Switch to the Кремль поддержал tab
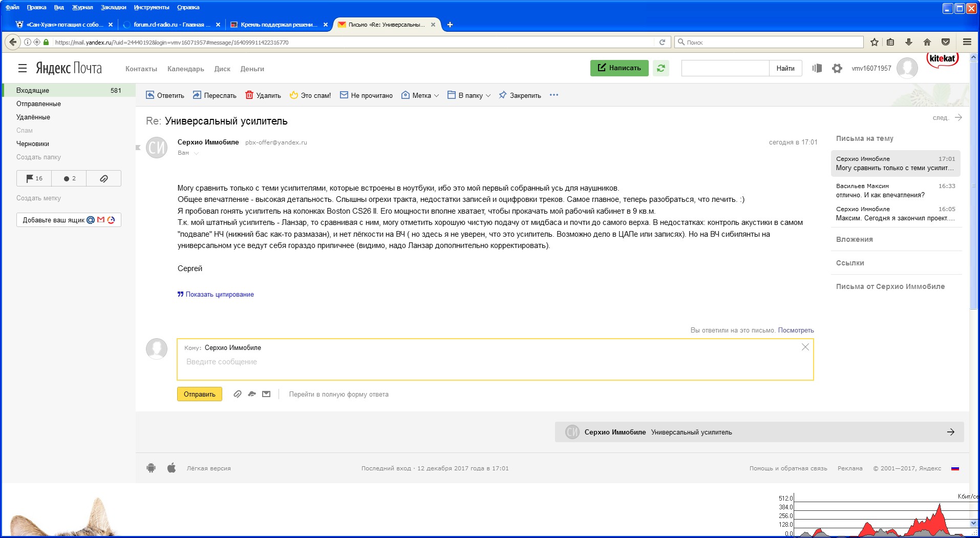This screenshot has width=980, height=538. point(278,25)
